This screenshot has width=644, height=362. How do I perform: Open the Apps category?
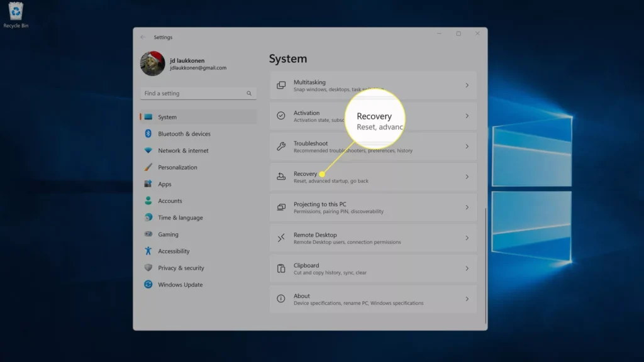tap(198, 184)
